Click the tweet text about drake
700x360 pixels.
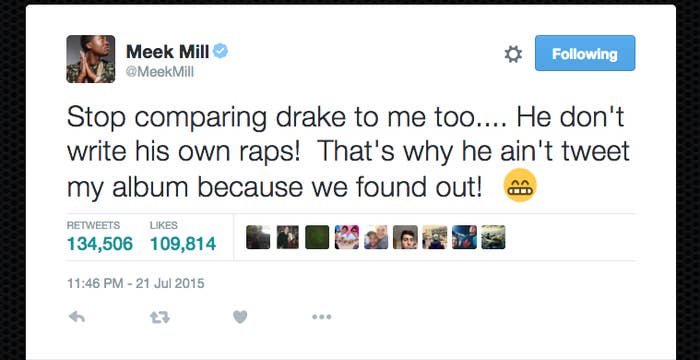348,152
